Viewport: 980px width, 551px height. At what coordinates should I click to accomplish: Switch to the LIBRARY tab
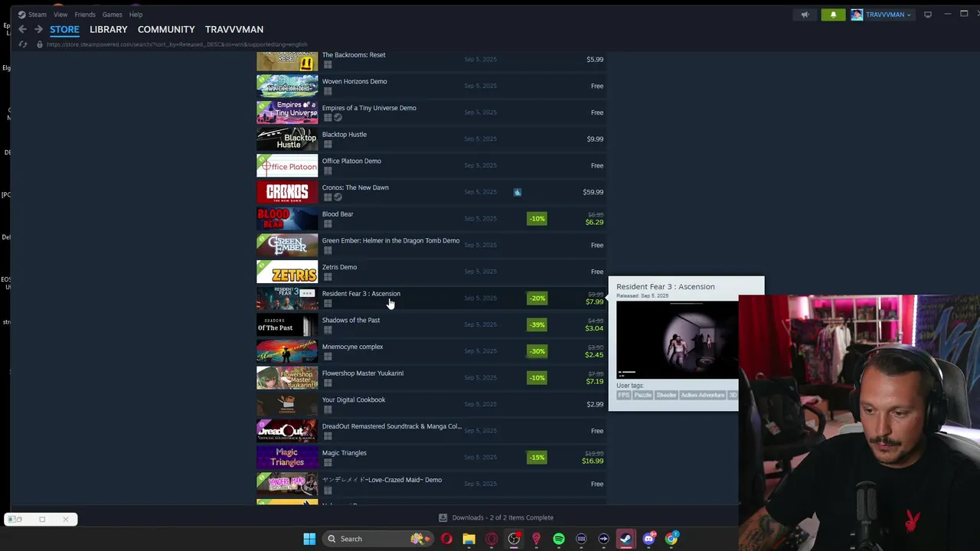click(109, 29)
